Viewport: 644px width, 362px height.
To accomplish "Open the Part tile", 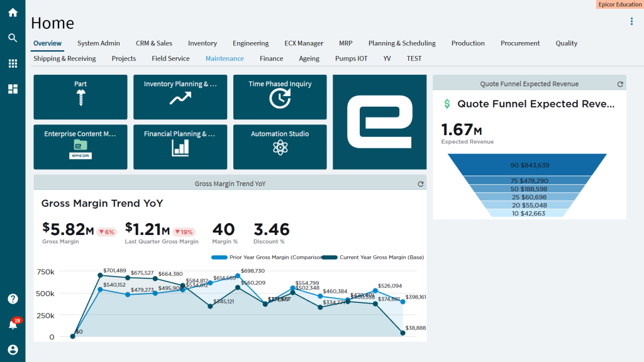I will click(x=80, y=97).
